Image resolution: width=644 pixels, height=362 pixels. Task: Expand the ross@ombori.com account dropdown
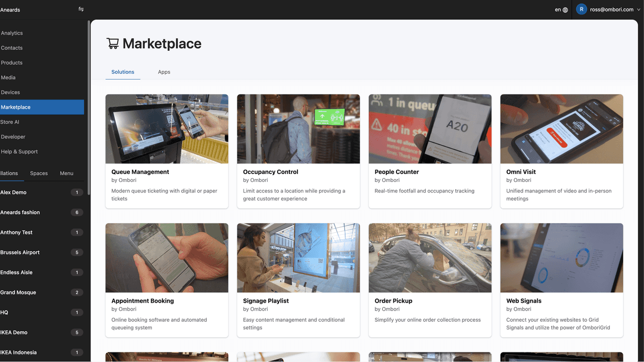tap(609, 9)
